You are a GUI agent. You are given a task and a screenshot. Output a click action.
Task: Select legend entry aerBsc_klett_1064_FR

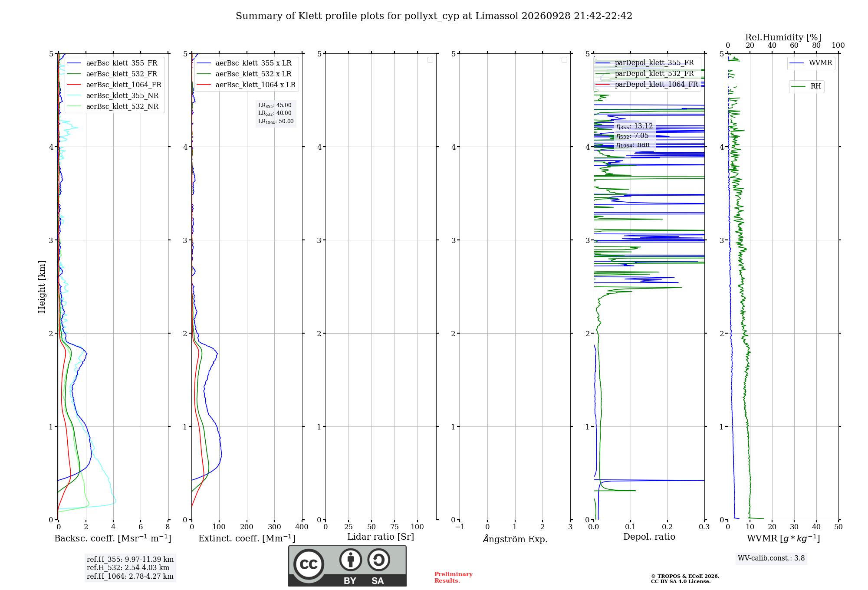click(x=115, y=85)
